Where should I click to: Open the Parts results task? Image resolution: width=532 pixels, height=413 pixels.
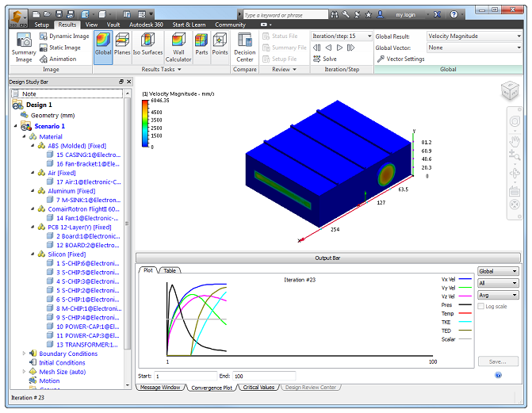point(201,48)
